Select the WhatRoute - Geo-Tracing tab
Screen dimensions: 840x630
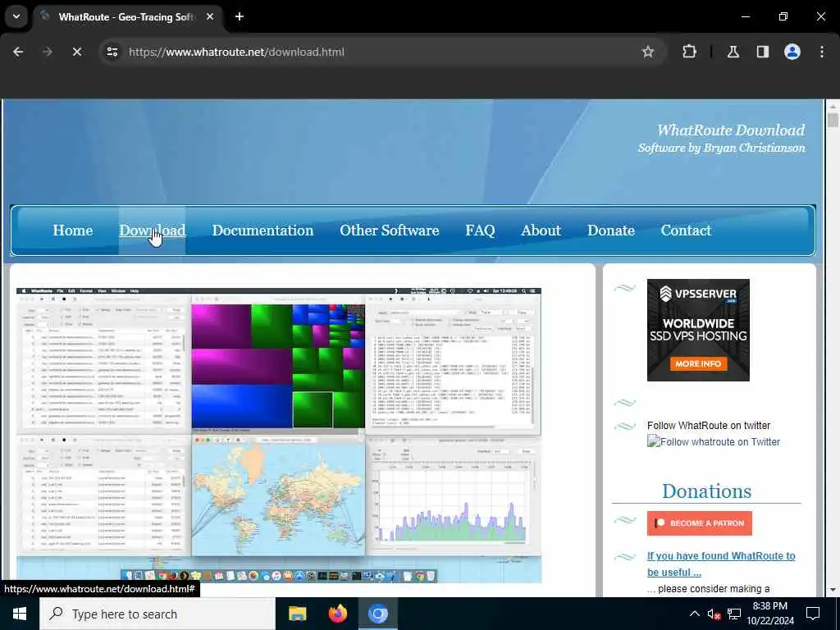pos(126,16)
